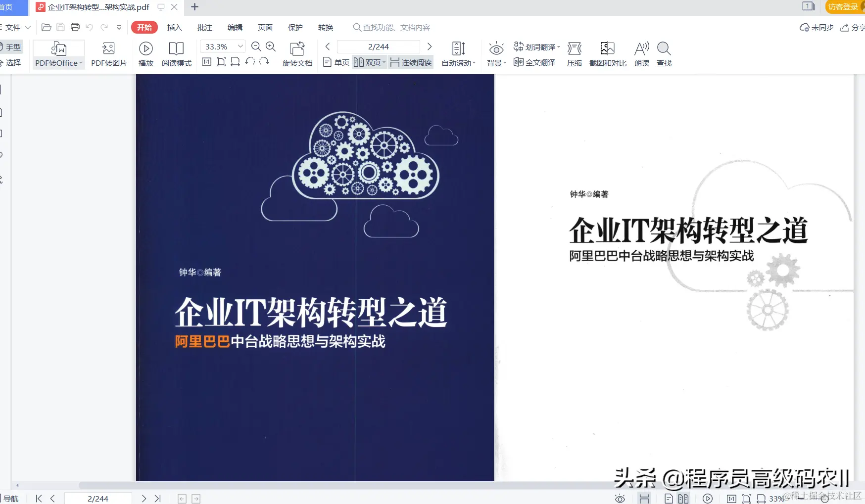Screen dimensions: 865x504
Task: Toggle 连续阅读 continuous reading mode
Action: coord(410,62)
